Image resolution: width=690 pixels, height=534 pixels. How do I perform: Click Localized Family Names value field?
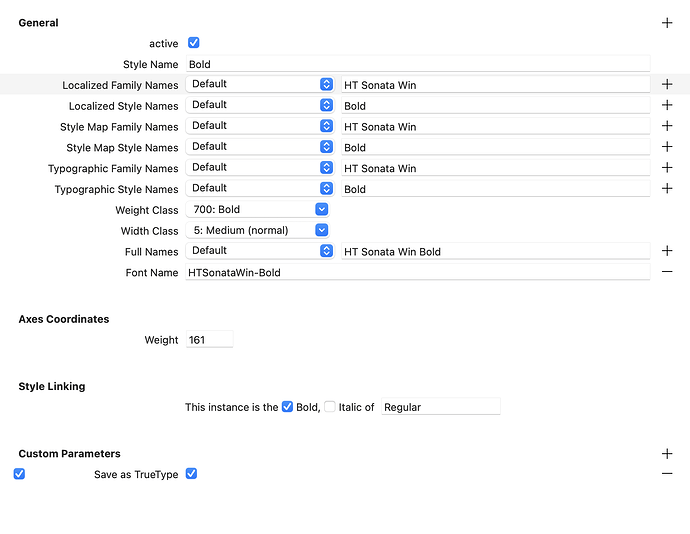[x=495, y=85]
